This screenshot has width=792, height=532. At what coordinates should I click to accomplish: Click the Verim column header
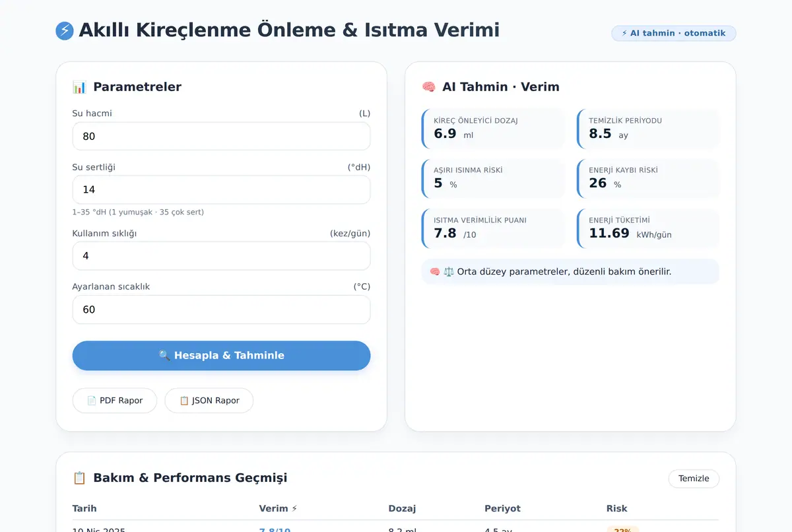(279, 508)
